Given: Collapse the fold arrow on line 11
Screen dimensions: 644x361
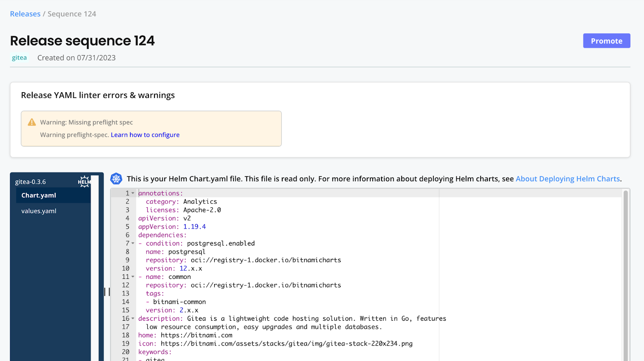Looking at the screenshot, I should [133, 276].
